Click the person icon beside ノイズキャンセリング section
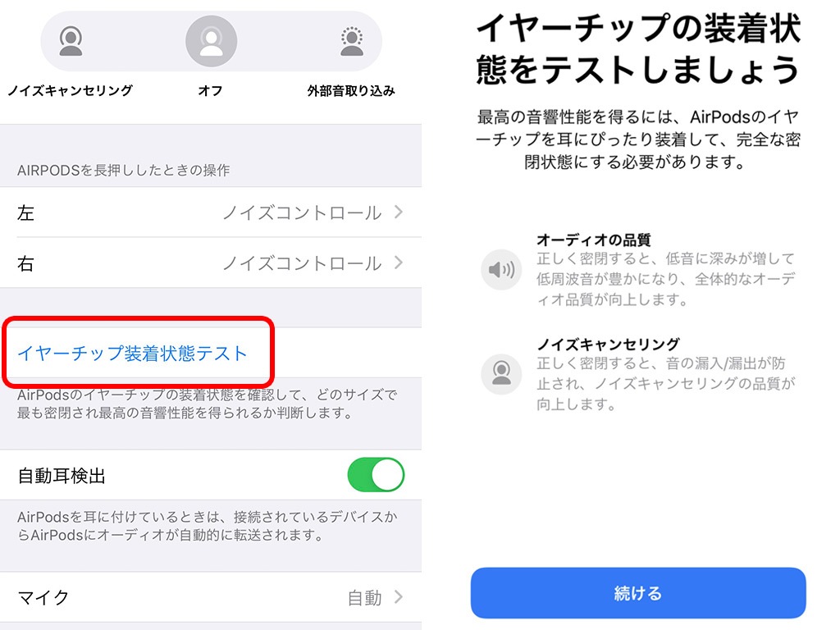840x630 pixels. tap(501, 374)
